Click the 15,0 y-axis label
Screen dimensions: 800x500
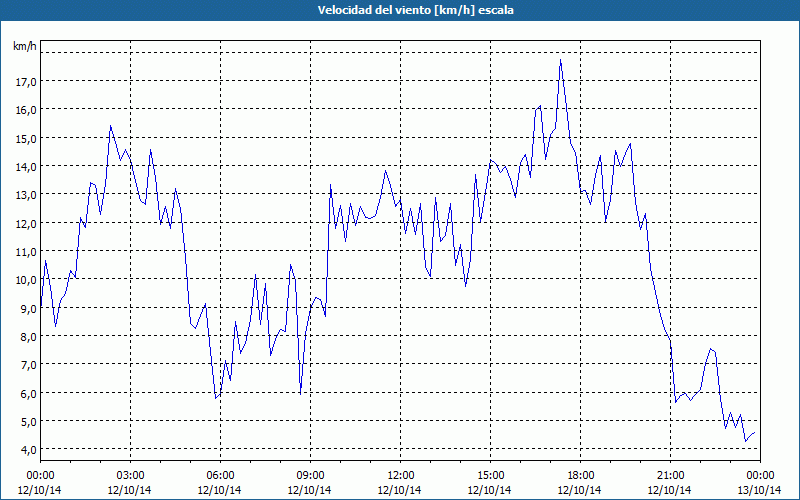click(x=26, y=138)
